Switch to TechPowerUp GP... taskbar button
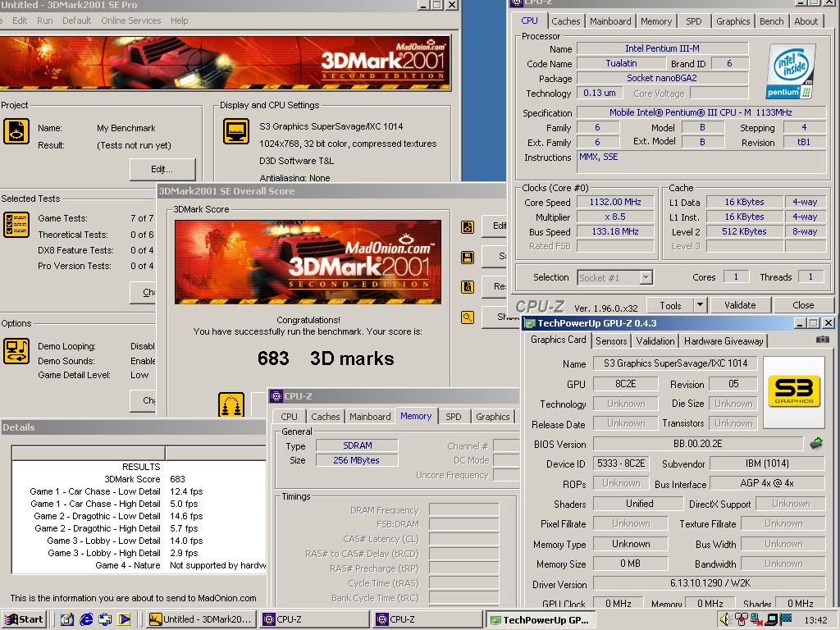This screenshot has width=840, height=630. pyautogui.click(x=541, y=620)
